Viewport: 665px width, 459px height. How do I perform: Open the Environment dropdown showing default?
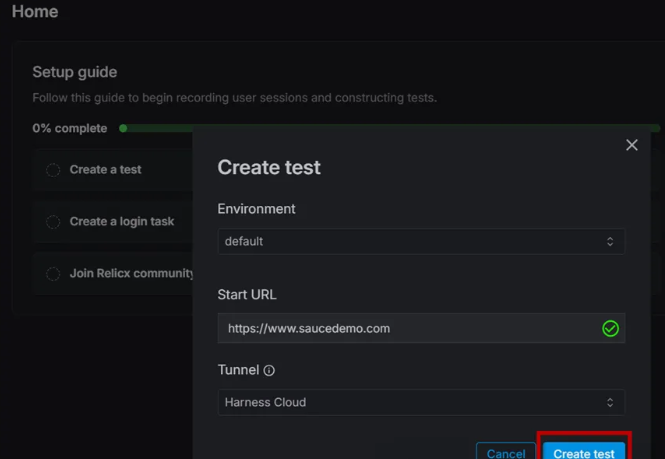point(421,241)
